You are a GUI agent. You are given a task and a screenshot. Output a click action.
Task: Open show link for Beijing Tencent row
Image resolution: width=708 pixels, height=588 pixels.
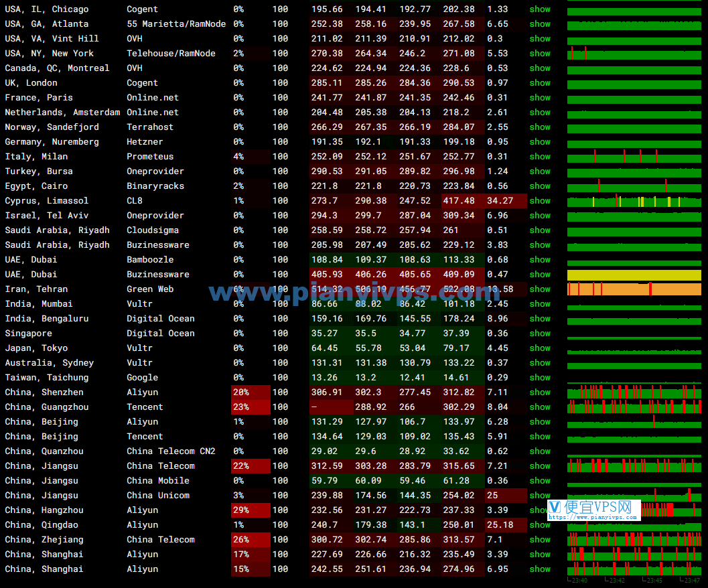pos(540,437)
